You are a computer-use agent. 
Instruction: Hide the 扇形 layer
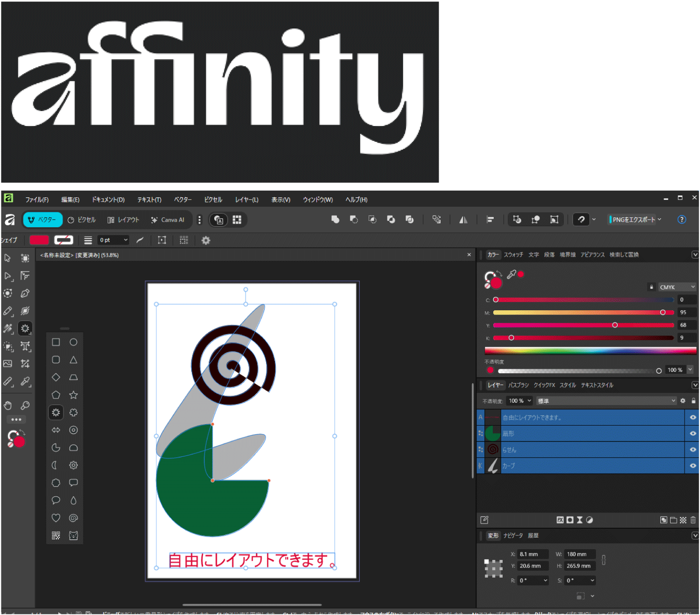click(x=693, y=433)
